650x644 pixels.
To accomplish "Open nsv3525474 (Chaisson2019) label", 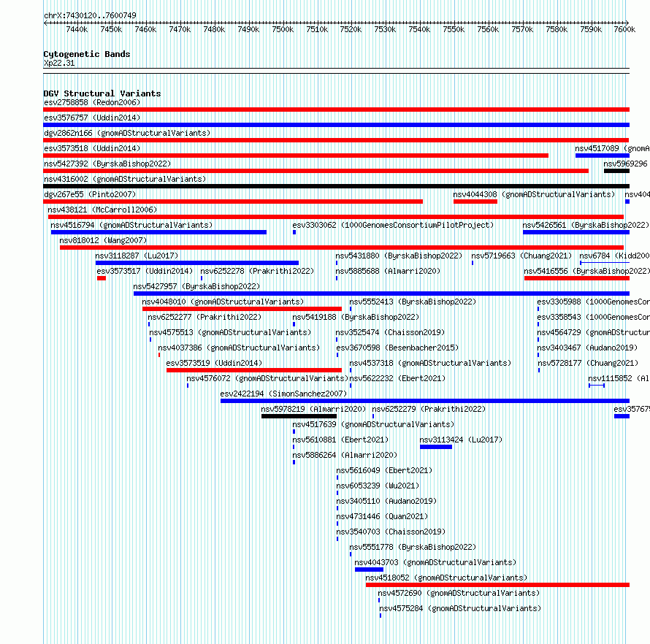I will pos(390,332).
